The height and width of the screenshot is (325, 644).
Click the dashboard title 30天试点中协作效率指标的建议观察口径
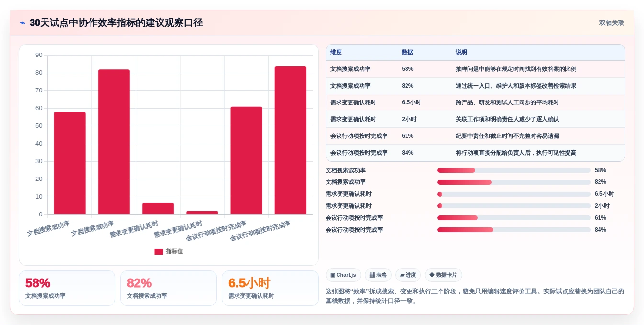tap(116, 23)
